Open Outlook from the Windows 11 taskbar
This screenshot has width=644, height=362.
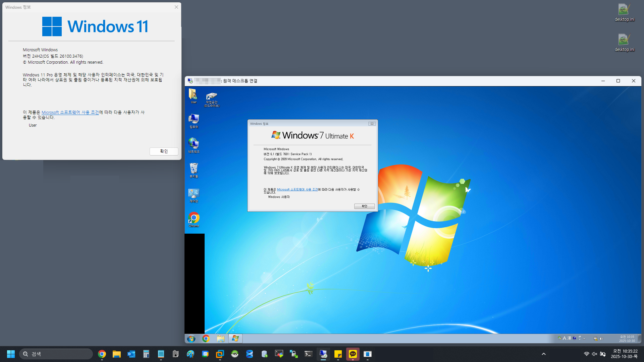coord(131,354)
